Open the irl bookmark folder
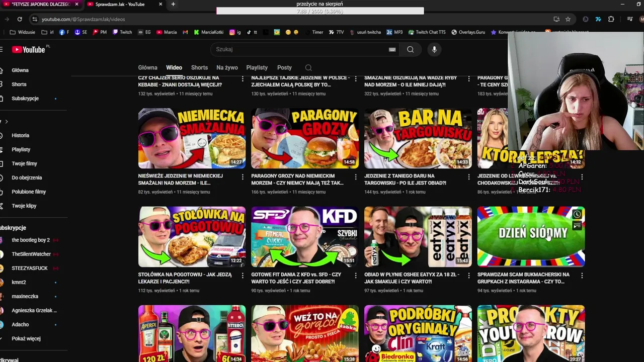The width and height of the screenshot is (644, 362). point(48,32)
